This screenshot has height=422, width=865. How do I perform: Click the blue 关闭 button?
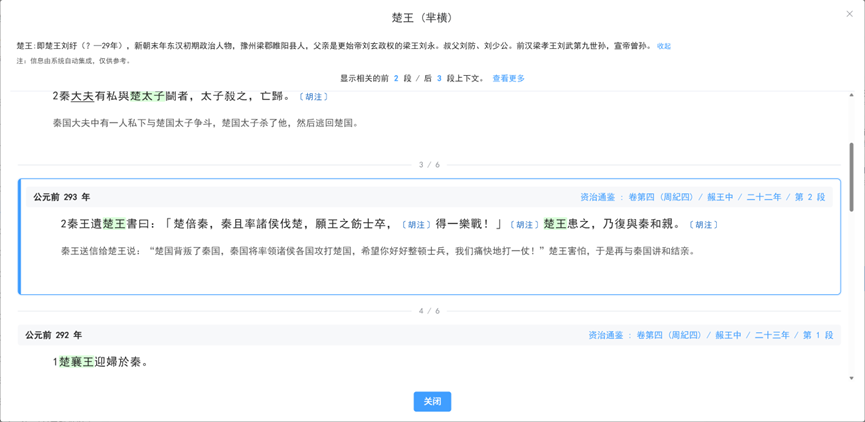[x=432, y=402]
